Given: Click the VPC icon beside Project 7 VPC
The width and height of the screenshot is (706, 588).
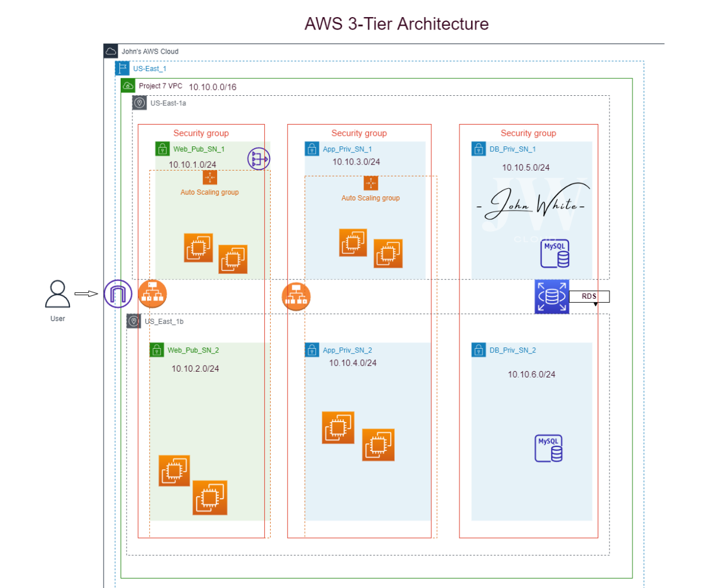Looking at the screenshot, I should pos(128,85).
